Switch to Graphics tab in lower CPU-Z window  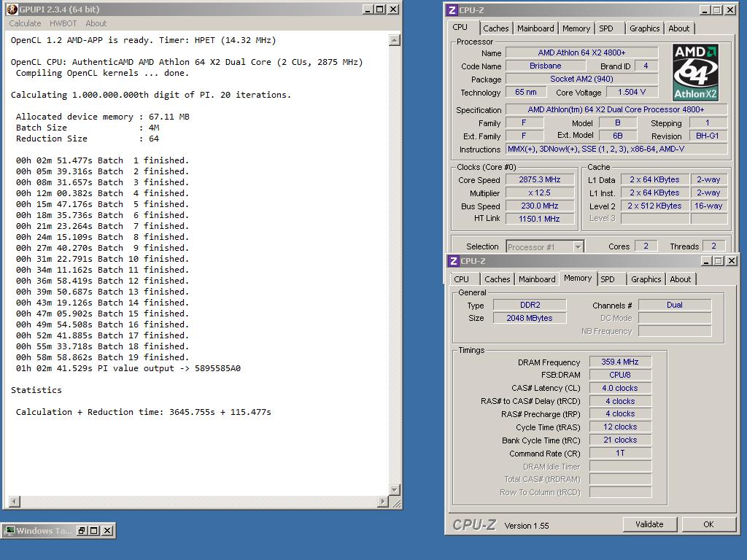coord(646,279)
